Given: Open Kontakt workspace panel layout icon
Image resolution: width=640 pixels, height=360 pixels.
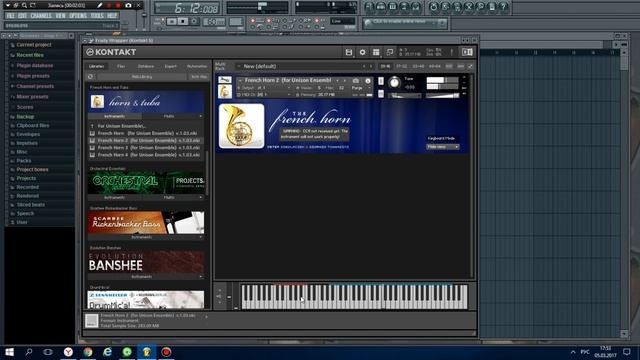Looking at the screenshot, I should tap(376, 52).
